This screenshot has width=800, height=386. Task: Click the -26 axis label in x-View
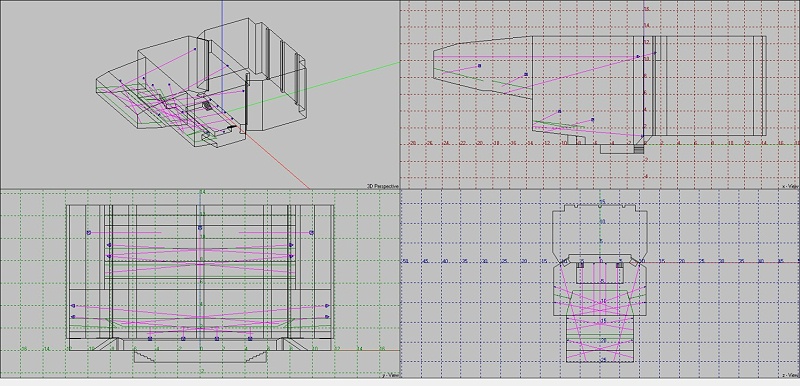pos(429,144)
